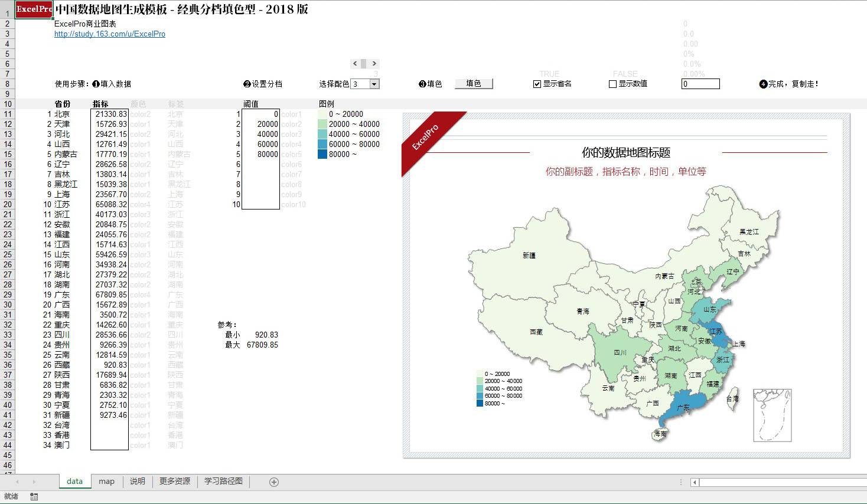
Task: Click the ExcelPro logo in cell A1
Action: coord(33,9)
